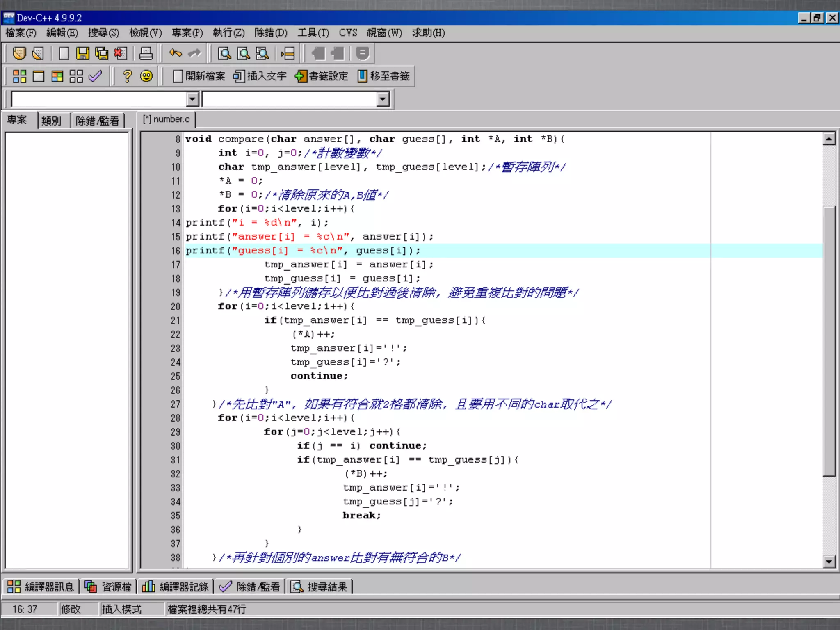Expand the right function list dropdown
Viewport: 840px width, 630px height.
pos(383,99)
